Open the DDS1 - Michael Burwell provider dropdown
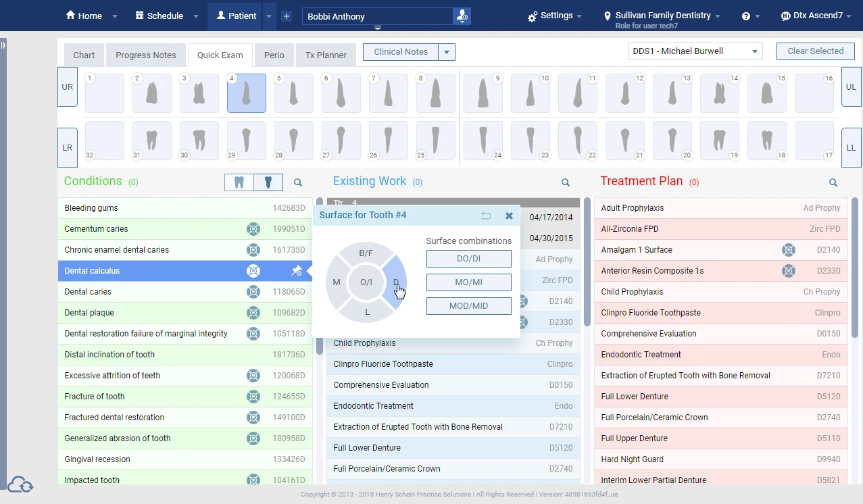The height and width of the screenshot is (504, 863). click(x=694, y=51)
